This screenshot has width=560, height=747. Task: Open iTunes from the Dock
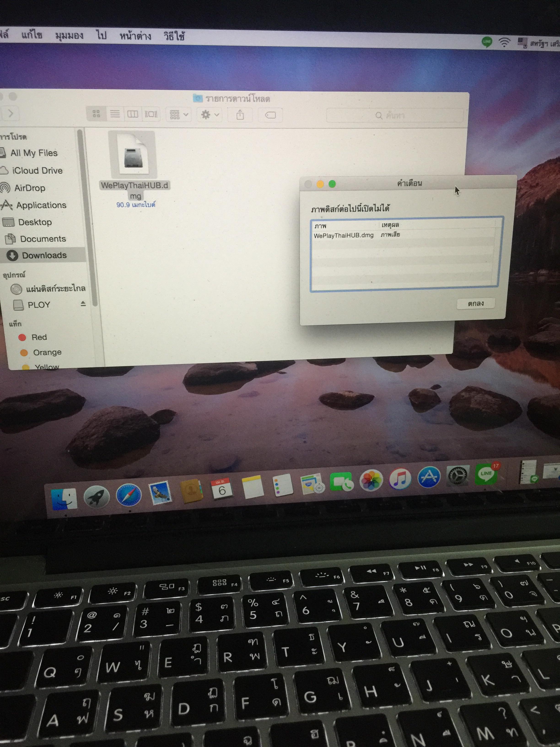pyautogui.click(x=400, y=479)
